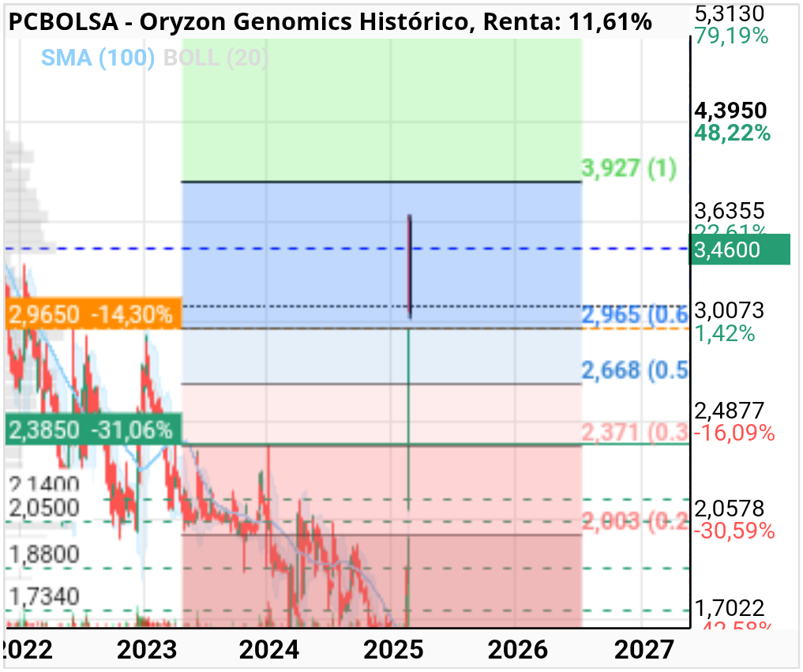
Task: Click the orange 2,9650 -14,30% level tag
Action: (x=94, y=314)
